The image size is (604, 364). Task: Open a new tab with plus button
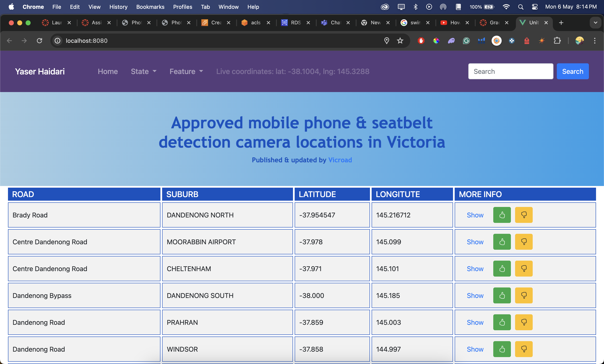click(x=561, y=23)
